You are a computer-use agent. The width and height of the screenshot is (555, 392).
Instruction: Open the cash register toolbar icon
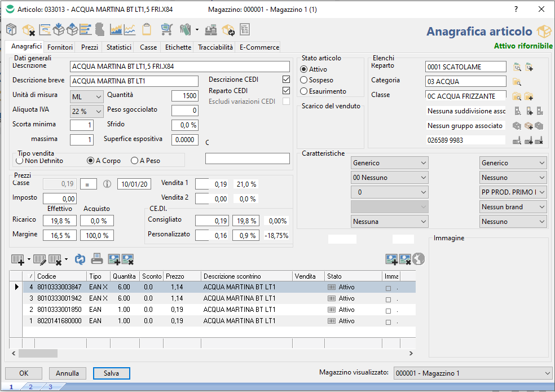click(x=212, y=29)
